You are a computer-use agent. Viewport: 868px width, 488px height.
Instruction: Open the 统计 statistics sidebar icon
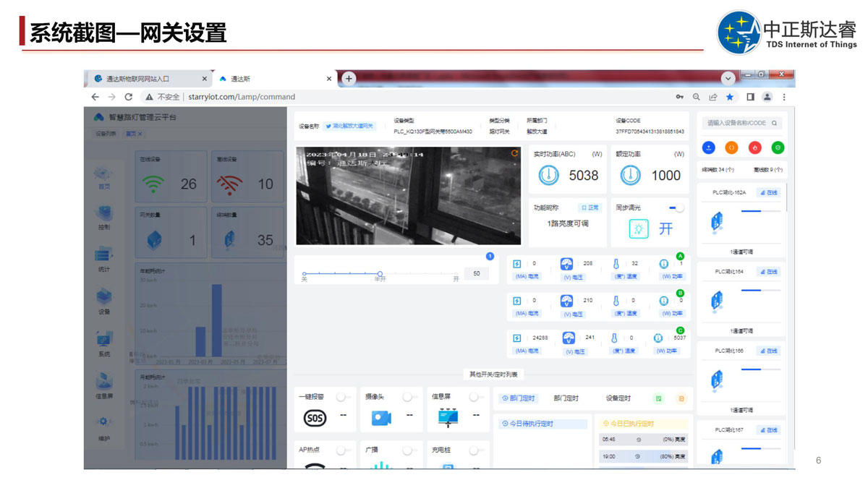104,256
